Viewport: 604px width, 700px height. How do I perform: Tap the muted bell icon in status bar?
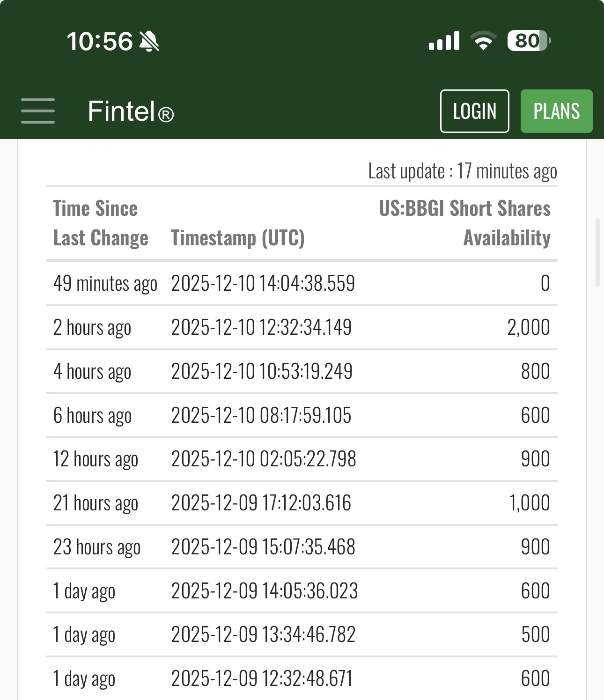click(149, 41)
